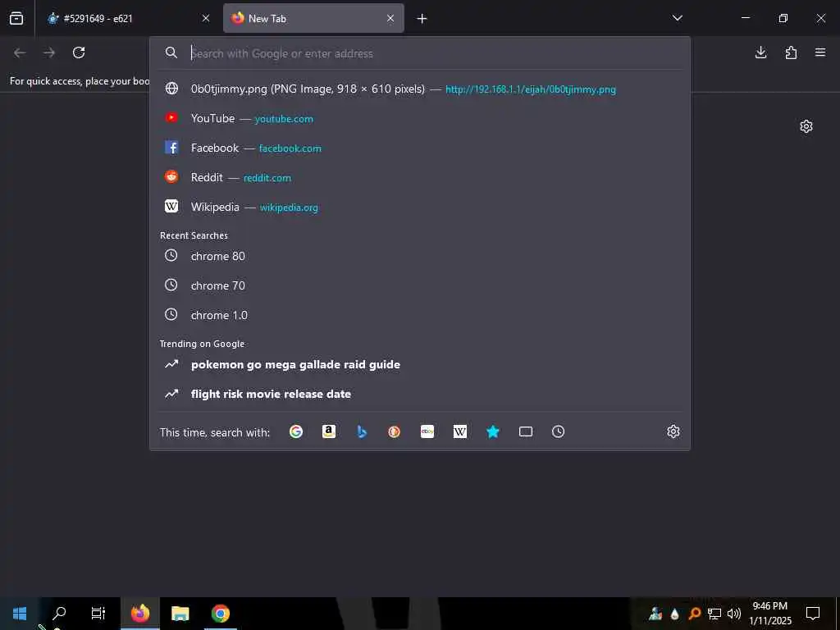Open search settings gear in dropdown
This screenshot has height=630, width=840.
[x=673, y=431]
